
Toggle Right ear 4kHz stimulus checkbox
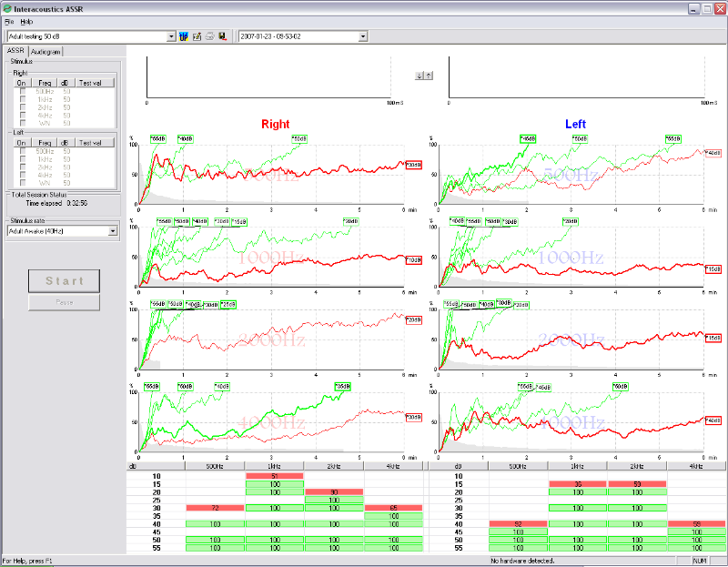pyautogui.click(x=23, y=115)
